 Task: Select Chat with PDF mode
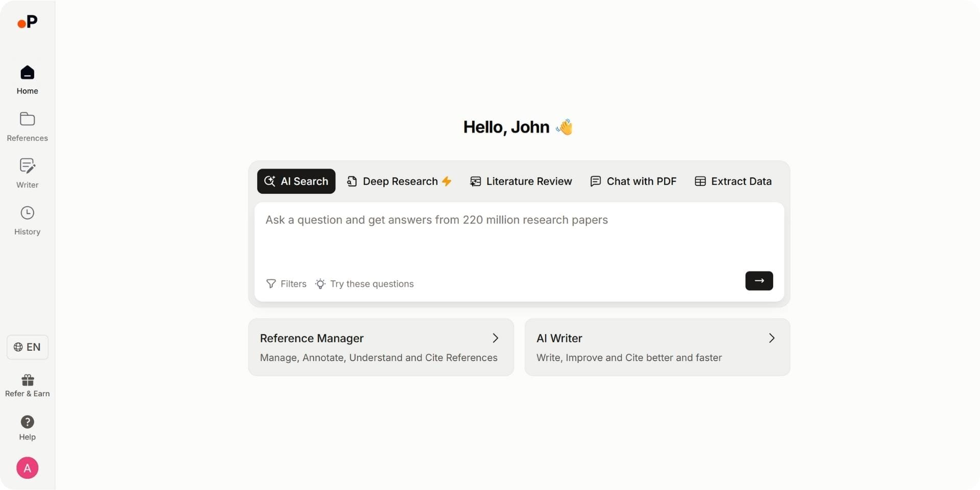click(633, 181)
